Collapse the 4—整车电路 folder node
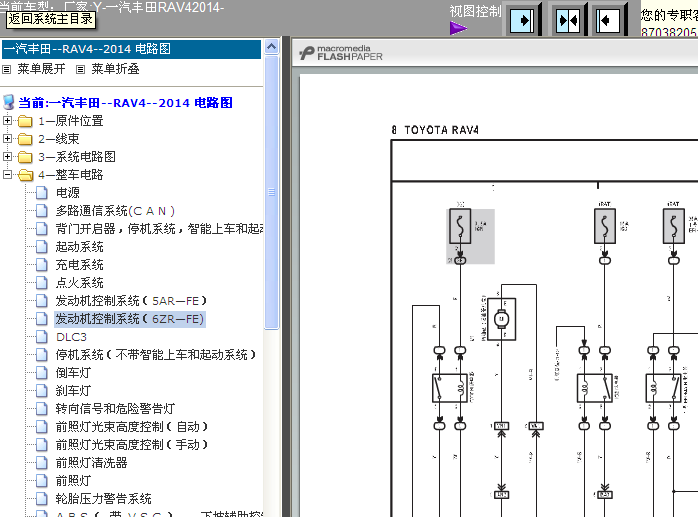This screenshot has height=517, width=698. [7, 175]
